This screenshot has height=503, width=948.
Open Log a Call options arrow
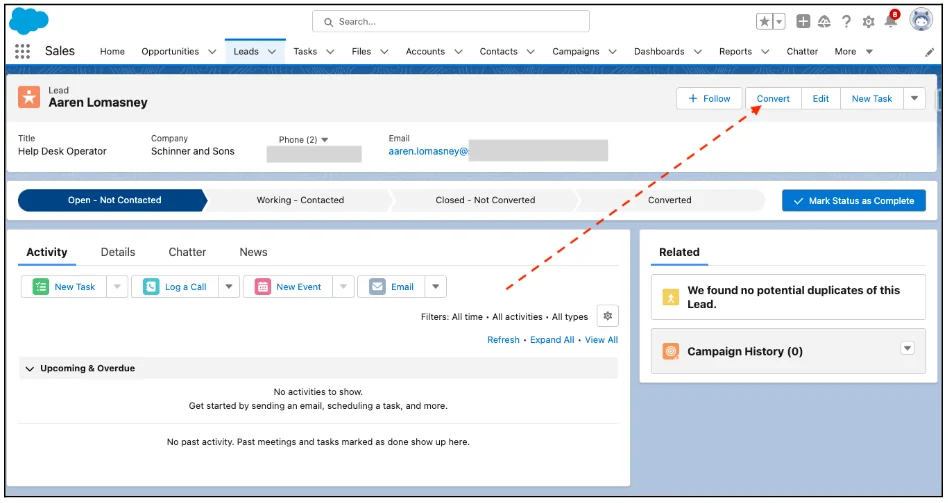[x=229, y=287]
